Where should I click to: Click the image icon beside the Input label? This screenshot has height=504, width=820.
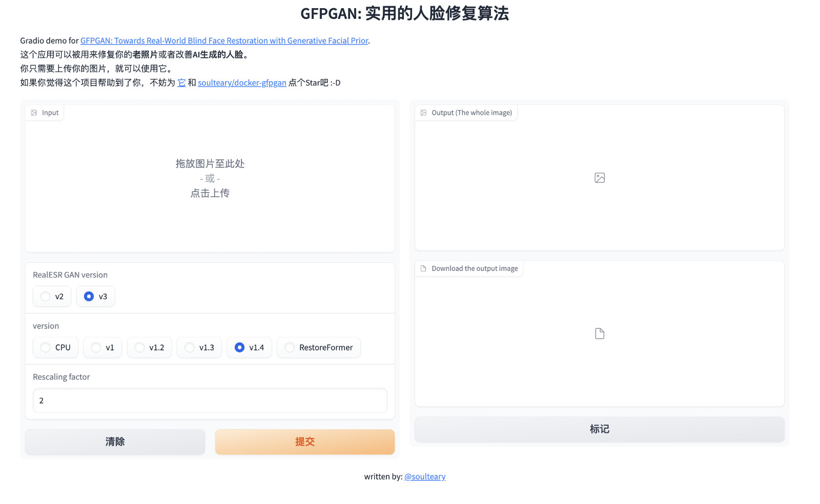34,113
